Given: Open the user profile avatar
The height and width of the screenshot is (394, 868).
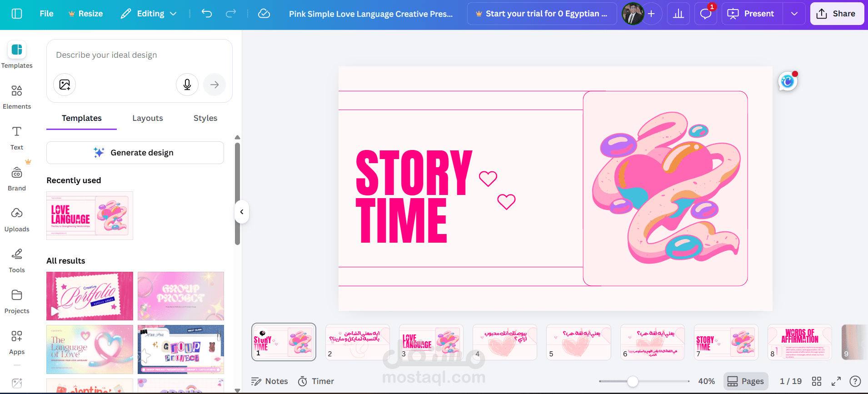Looking at the screenshot, I should click(633, 14).
